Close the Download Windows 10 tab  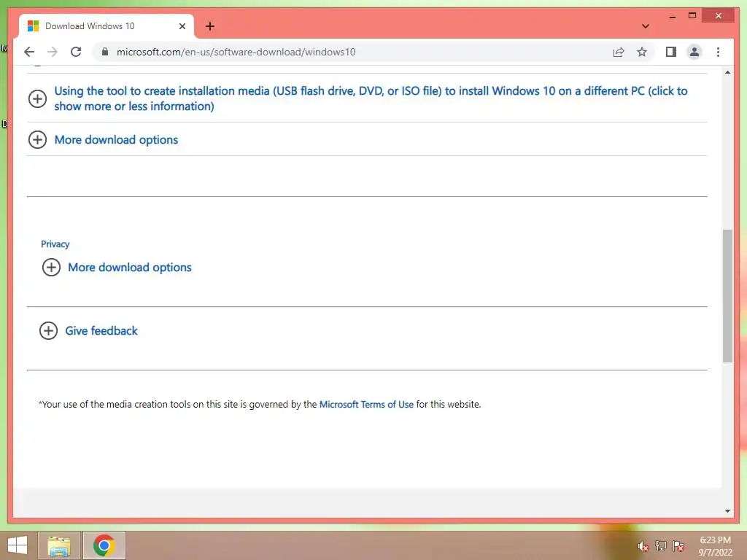(x=182, y=26)
